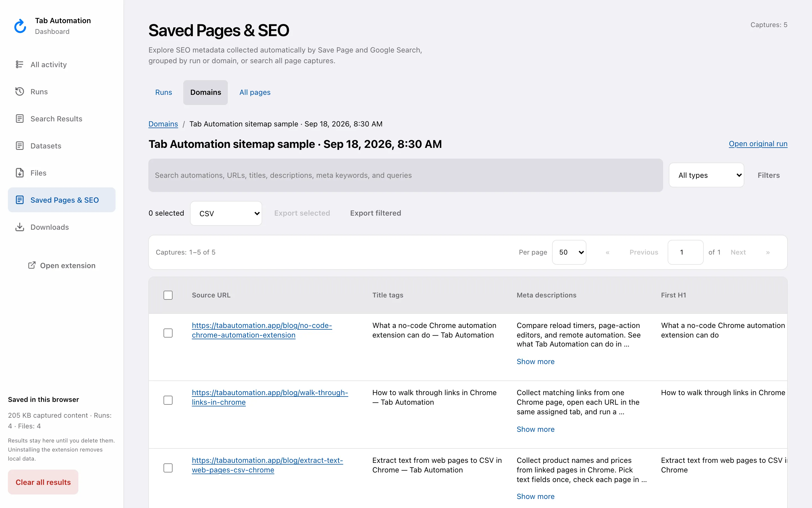Click the Next page button
The width and height of the screenshot is (812, 508).
738,252
